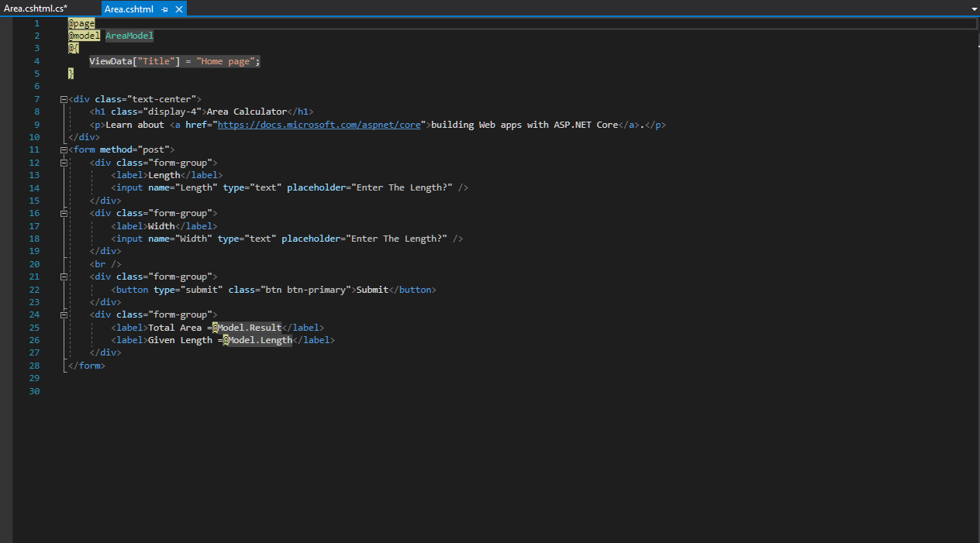
Task: Click the <label>Length</label> line
Action: [x=167, y=175]
